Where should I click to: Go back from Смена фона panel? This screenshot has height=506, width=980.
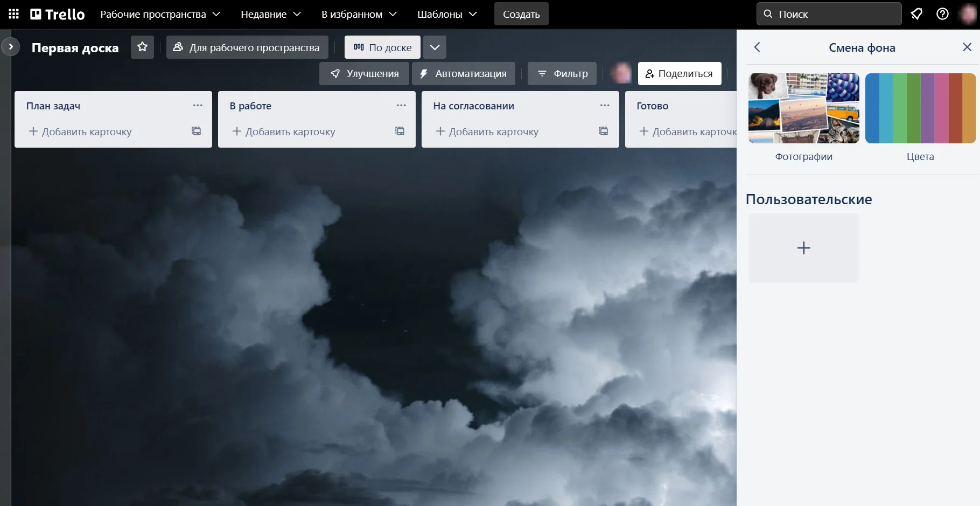(757, 47)
